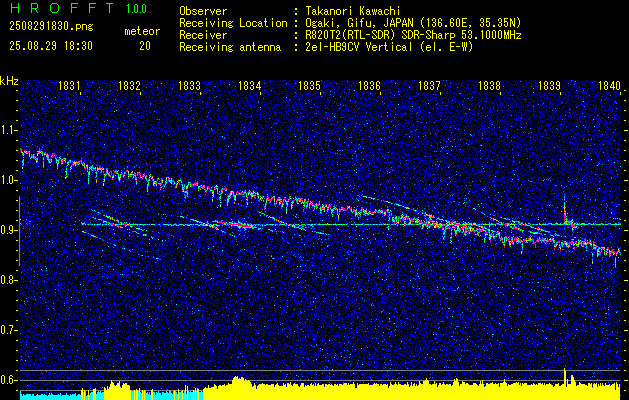Click the Receiving antenna field label
Screen dimensions: 629x400
pos(230,47)
